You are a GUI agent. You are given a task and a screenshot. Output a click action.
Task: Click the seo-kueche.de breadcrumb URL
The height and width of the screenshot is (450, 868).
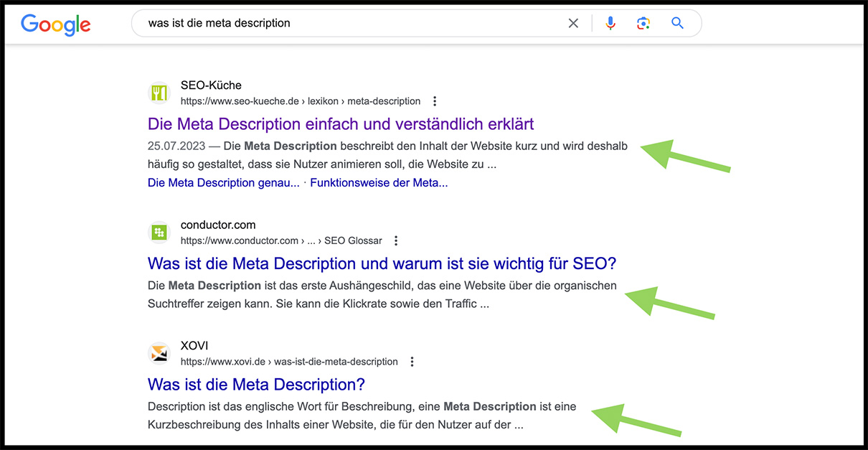pyautogui.click(x=300, y=101)
